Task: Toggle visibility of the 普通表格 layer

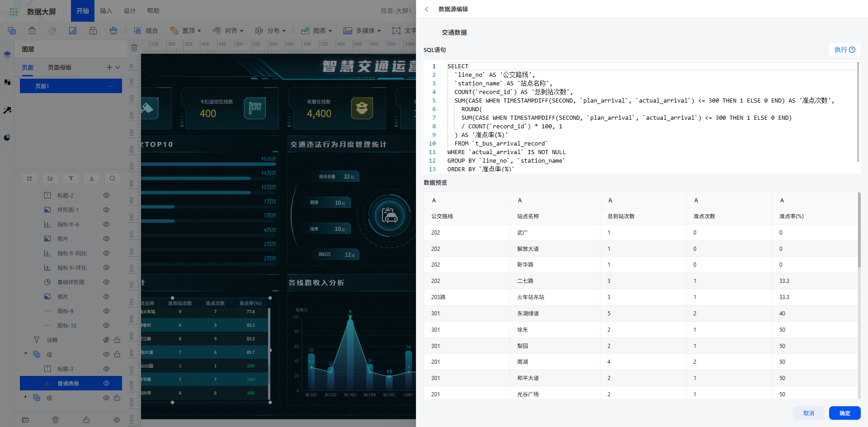Action: tap(106, 384)
